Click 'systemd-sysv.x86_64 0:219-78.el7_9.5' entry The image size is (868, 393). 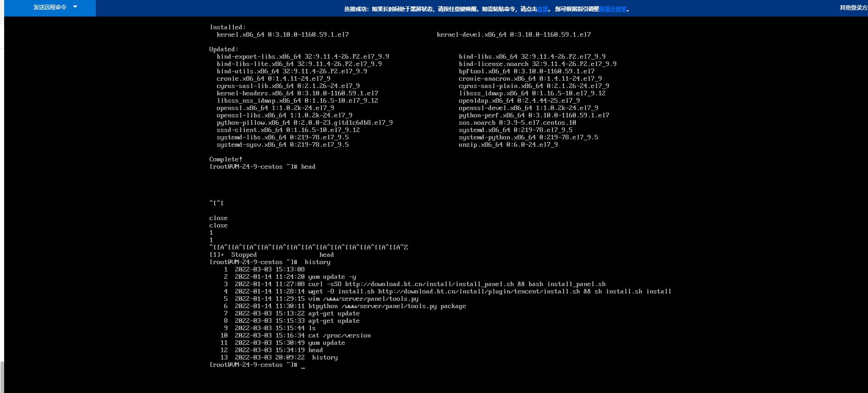click(x=282, y=145)
